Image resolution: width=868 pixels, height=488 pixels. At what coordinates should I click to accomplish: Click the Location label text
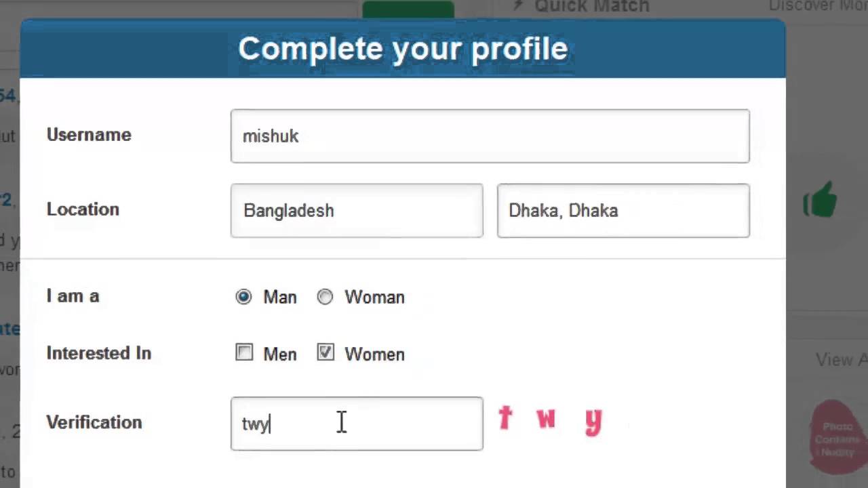tap(83, 209)
